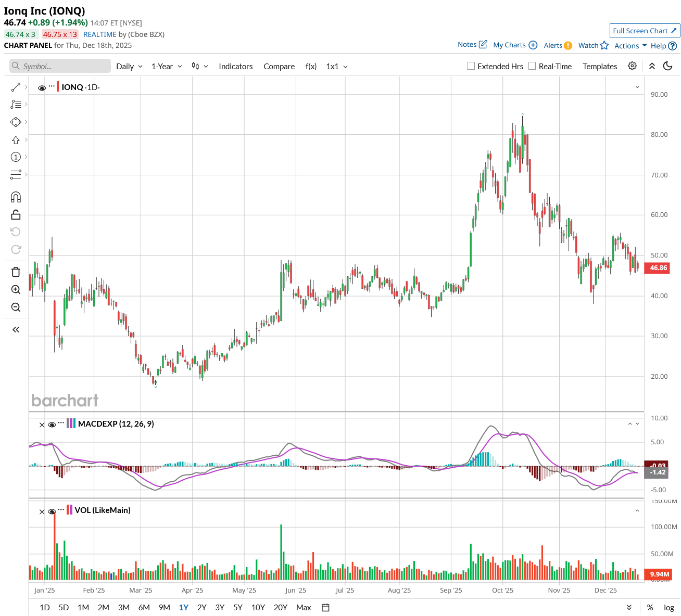Hide the VOL indicator
Image resolution: width=681 pixels, height=616 pixels.
52,511
